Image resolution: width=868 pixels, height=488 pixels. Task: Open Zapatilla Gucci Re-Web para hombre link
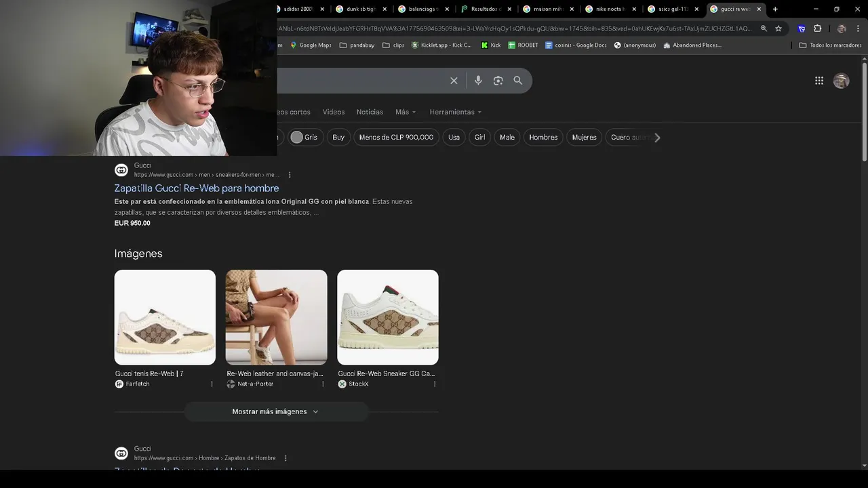point(197,188)
